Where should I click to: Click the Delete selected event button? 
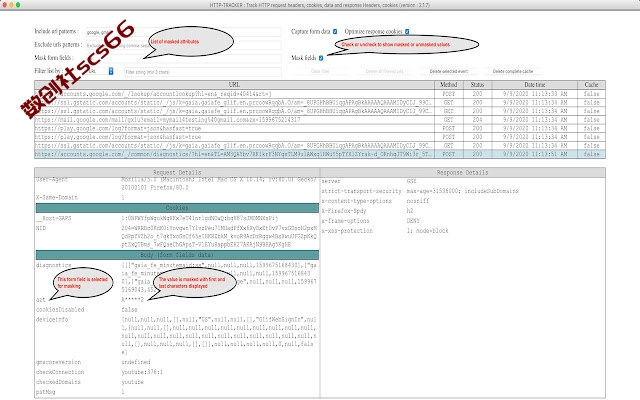[449, 71]
